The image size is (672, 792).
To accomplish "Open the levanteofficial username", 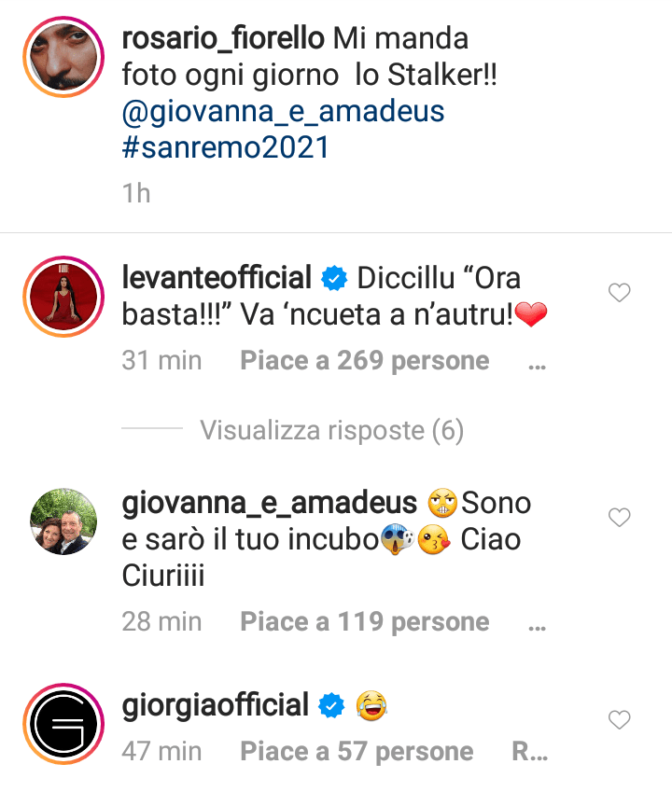I will pyautogui.click(x=217, y=278).
